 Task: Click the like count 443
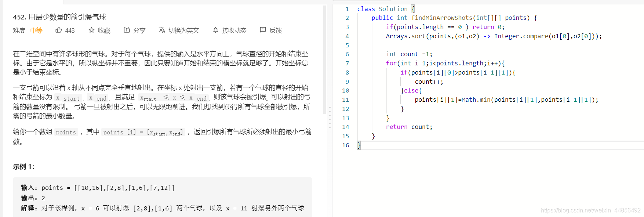click(70, 30)
